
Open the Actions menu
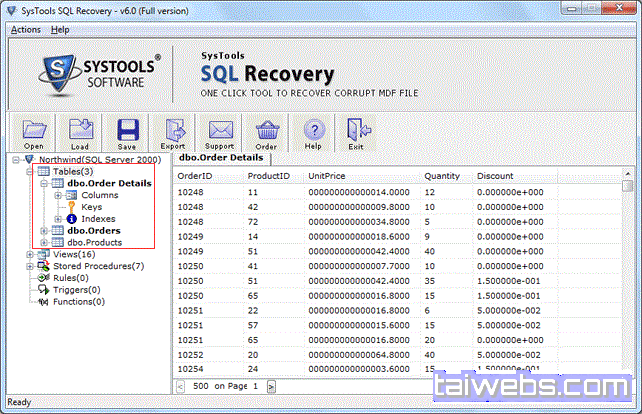25,30
